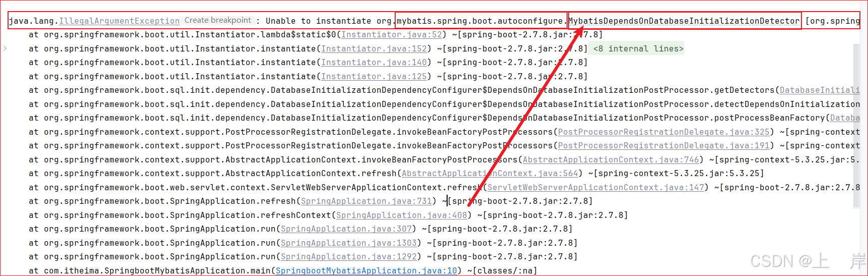The image size is (868, 276).
Task: Navigate to SpringApplication.java:731 link
Action: tap(366, 201)
